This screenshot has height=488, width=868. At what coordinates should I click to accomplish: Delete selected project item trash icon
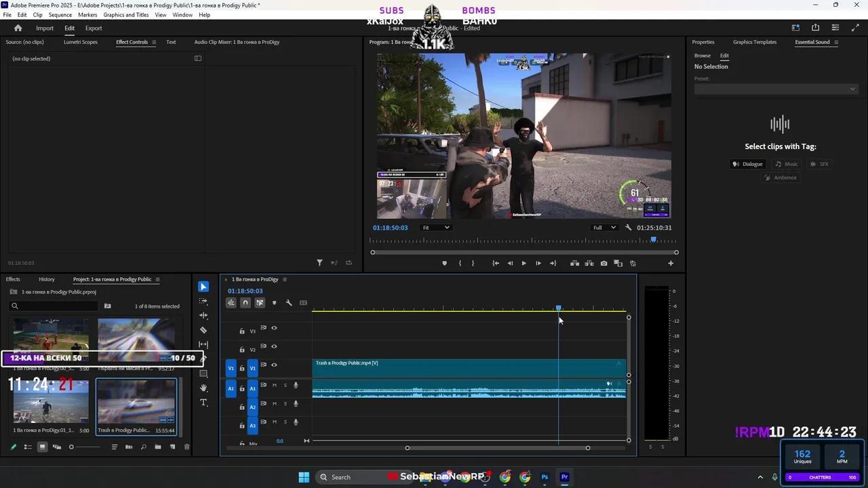tap(187, 447)
